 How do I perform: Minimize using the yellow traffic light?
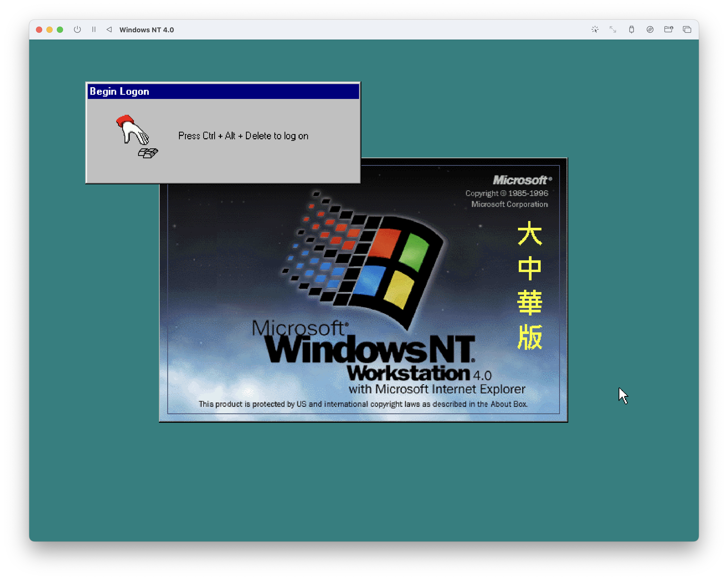tap(50, 30)
